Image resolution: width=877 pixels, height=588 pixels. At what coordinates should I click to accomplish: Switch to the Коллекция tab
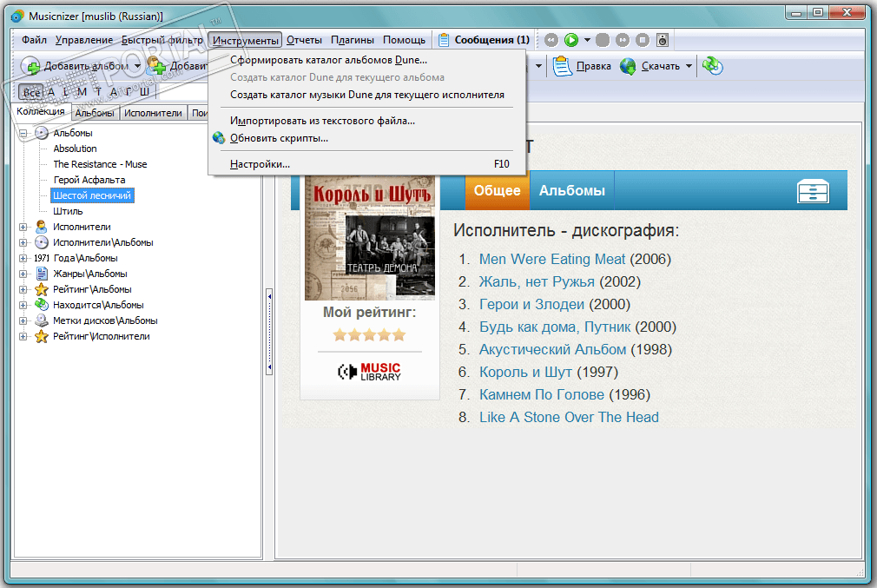(x=41, y=111)
